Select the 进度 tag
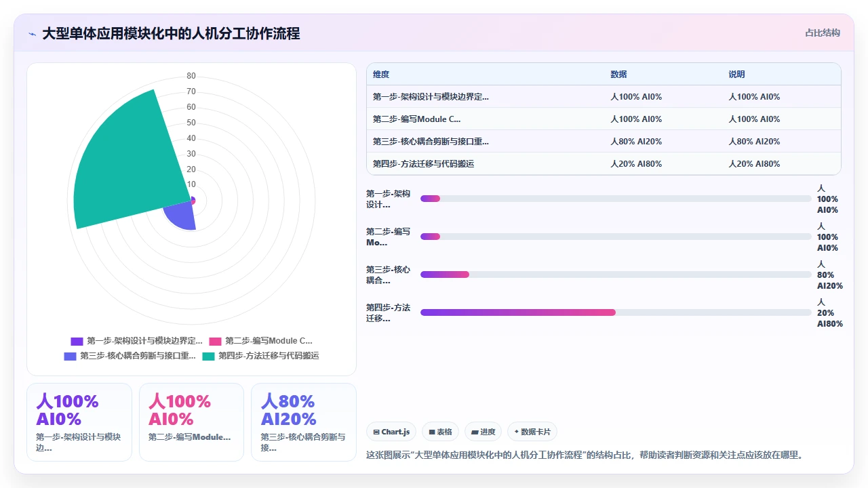Image resolution: width=868 pixels, height=488 pixels. [x=483, y=432]
